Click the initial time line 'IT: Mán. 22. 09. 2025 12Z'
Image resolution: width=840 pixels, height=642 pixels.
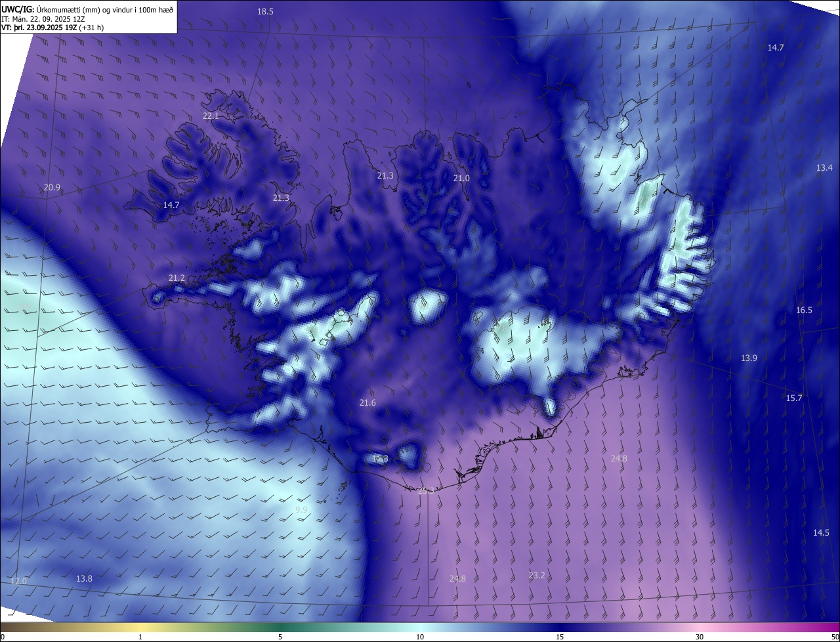pos(43,18)
